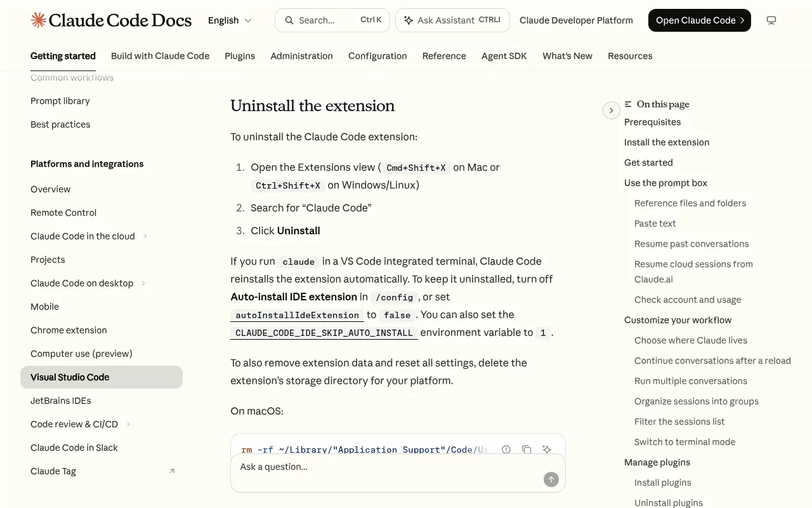Collapse the On this page panel

point(611,110)
